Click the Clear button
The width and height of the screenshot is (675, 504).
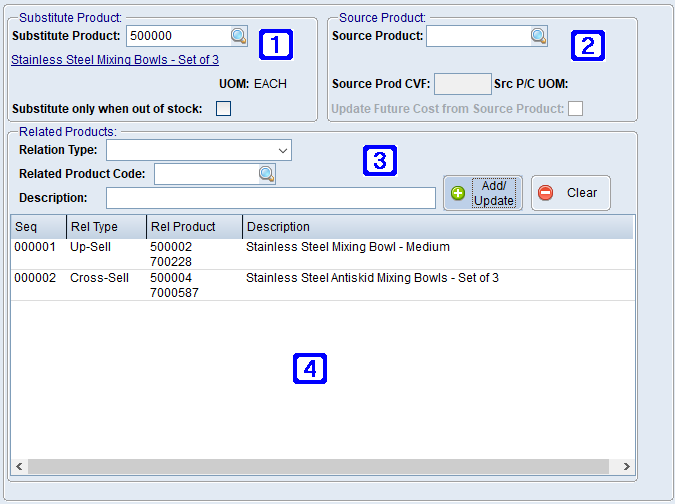pos(571,193)
